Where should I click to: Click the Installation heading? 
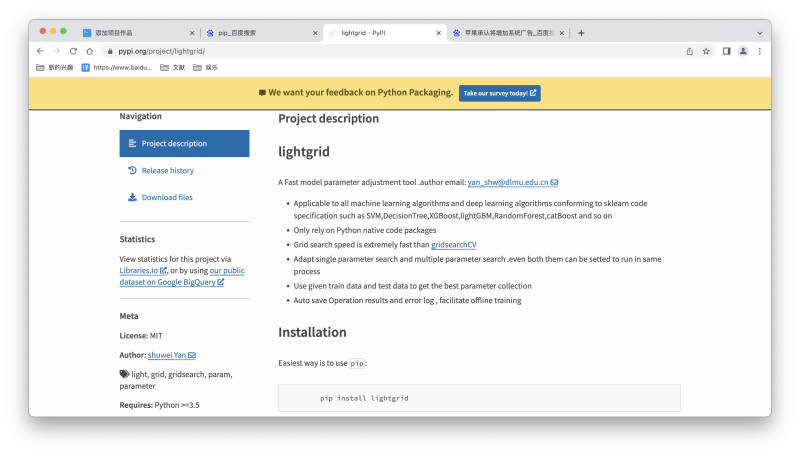click(312, 332)
